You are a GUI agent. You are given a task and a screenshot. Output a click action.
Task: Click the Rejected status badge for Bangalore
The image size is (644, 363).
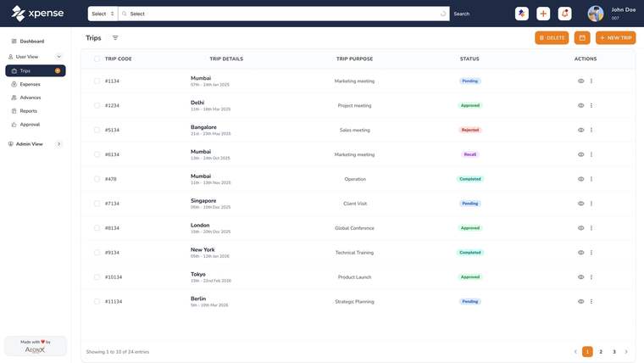(469, 130)
